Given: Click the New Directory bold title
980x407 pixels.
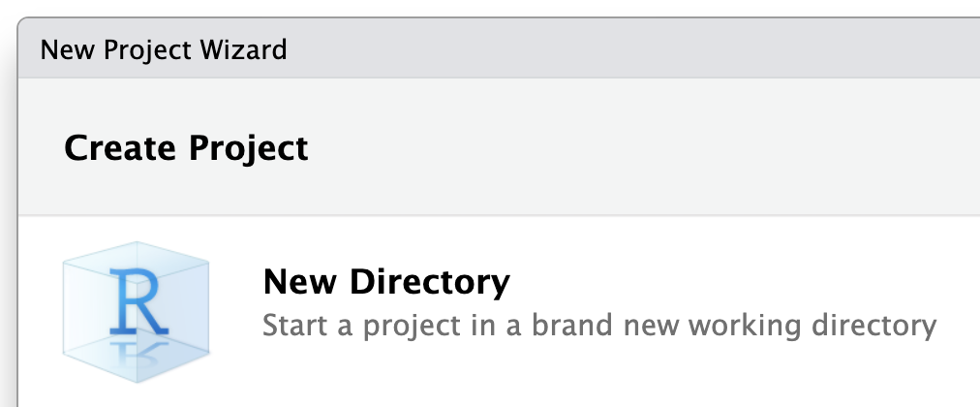Looking at the screenshot, I should coord(386,282).
